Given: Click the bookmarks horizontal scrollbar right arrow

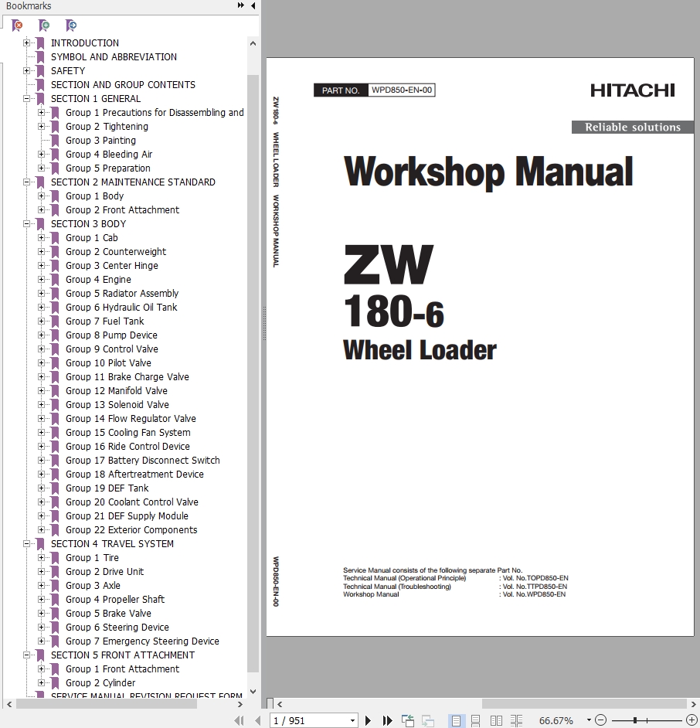Looking at the screenshot, I should coord(240,704).
